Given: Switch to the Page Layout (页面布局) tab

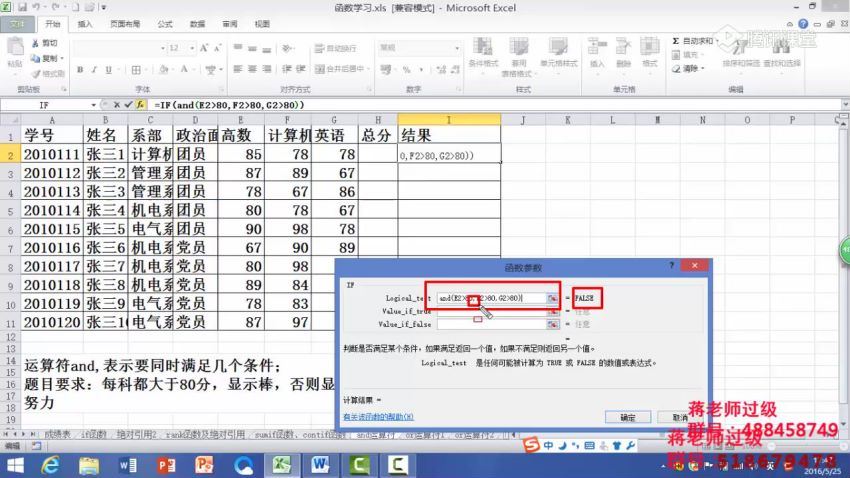Looking at the screenshot, I should 125,24.
